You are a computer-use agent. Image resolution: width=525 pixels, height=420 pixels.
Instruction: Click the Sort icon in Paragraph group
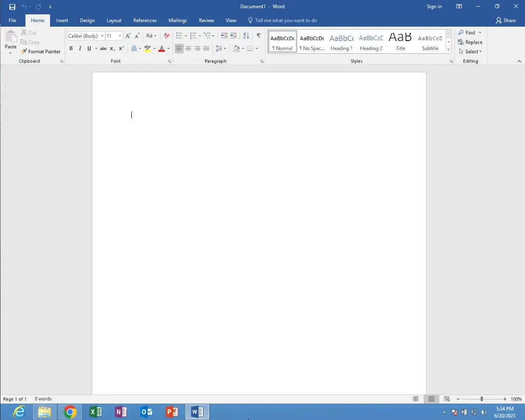point(246,35)
